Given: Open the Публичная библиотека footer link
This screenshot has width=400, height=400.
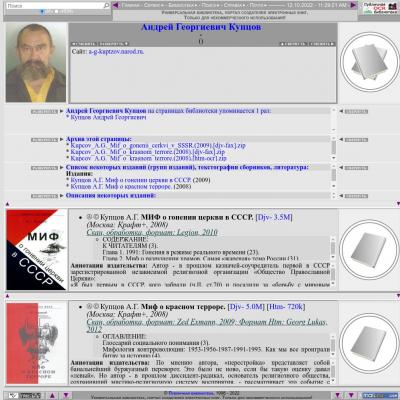Looking at the screenshot, I should click(191, 393).
